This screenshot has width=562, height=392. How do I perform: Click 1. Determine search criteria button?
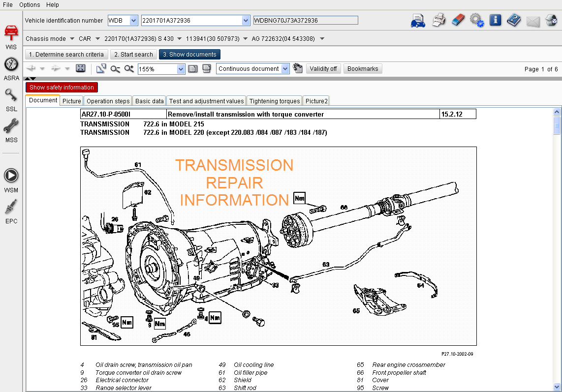click(x=66, y=55)
